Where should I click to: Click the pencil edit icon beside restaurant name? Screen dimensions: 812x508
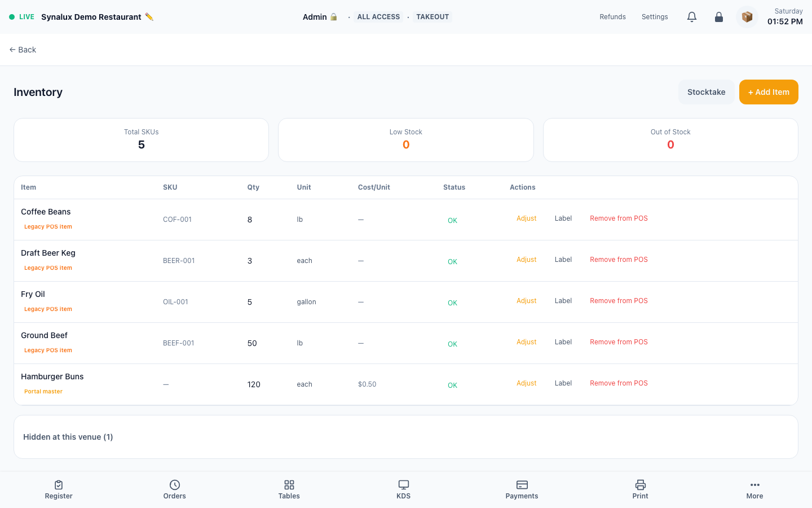pos(149,17)
